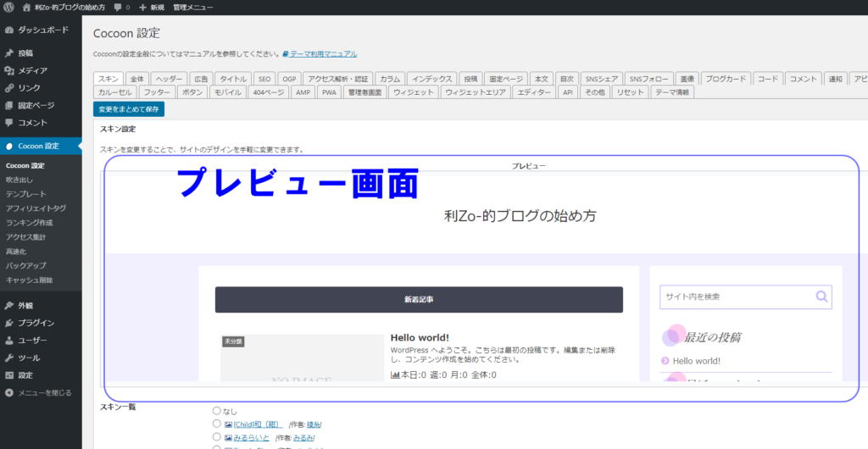The image size is (868, 449).
Task: Open the Hello world! post title in preview
Action: click(x=420, y=337)
